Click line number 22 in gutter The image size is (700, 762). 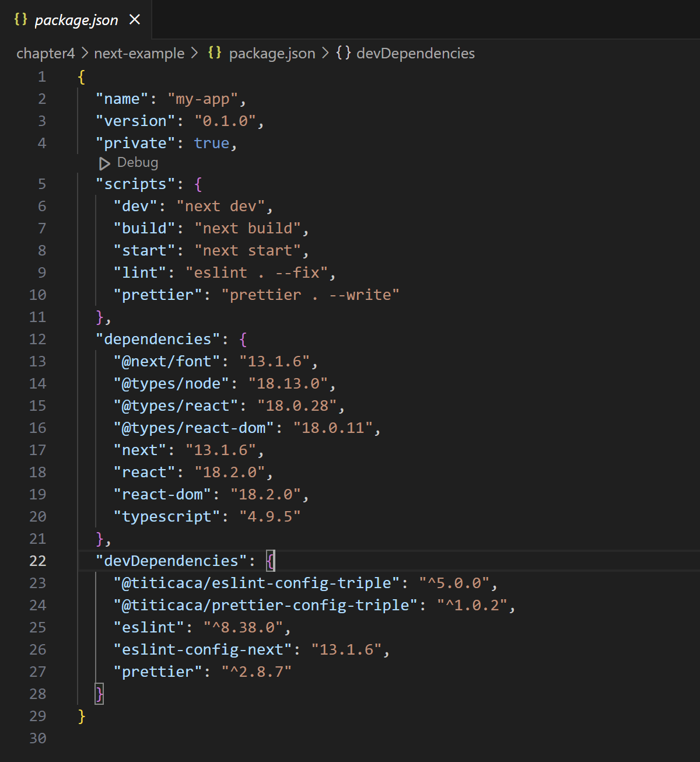tap(38, 561)
